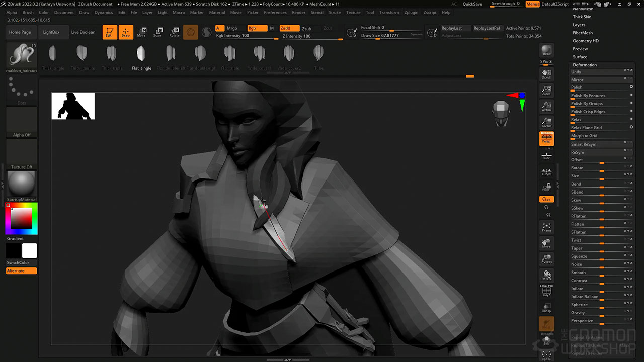Viewport: 644px width, 362px height.
Task: Collapse the Deformation section
Action: [585, 65]
